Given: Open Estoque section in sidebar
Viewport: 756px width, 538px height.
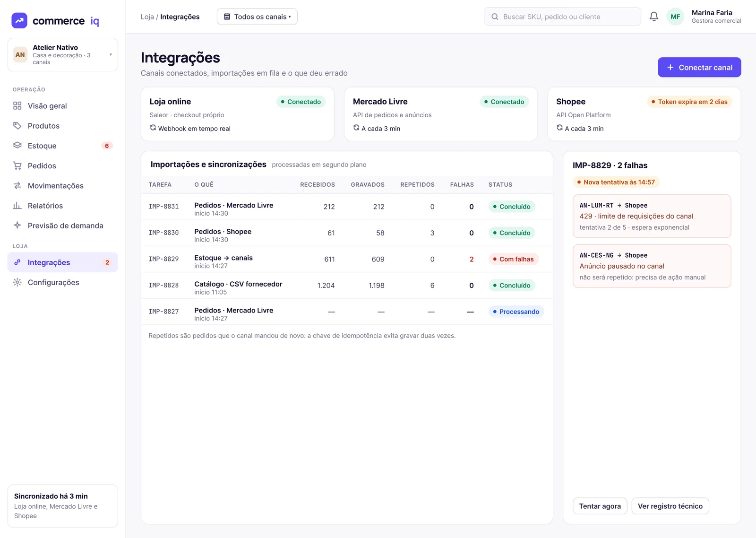Looking at the screenshot, I should [63, 146].
